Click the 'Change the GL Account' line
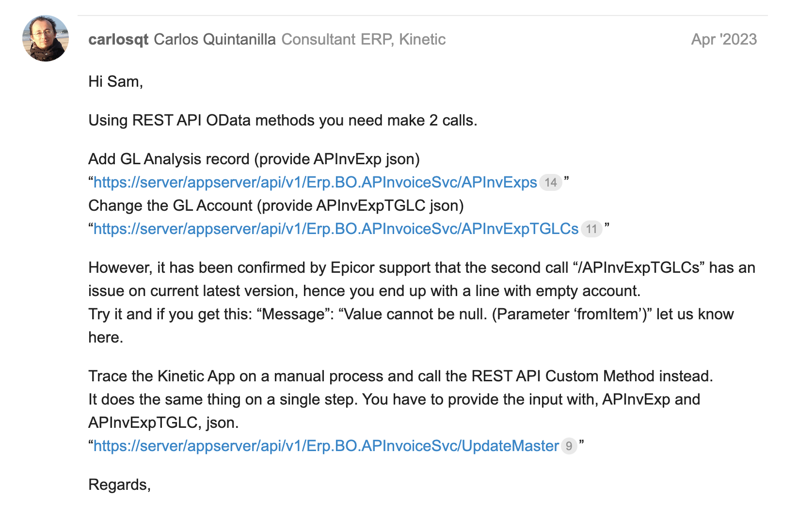This screenshot has height=532, width=798. (x=276, y=205)
